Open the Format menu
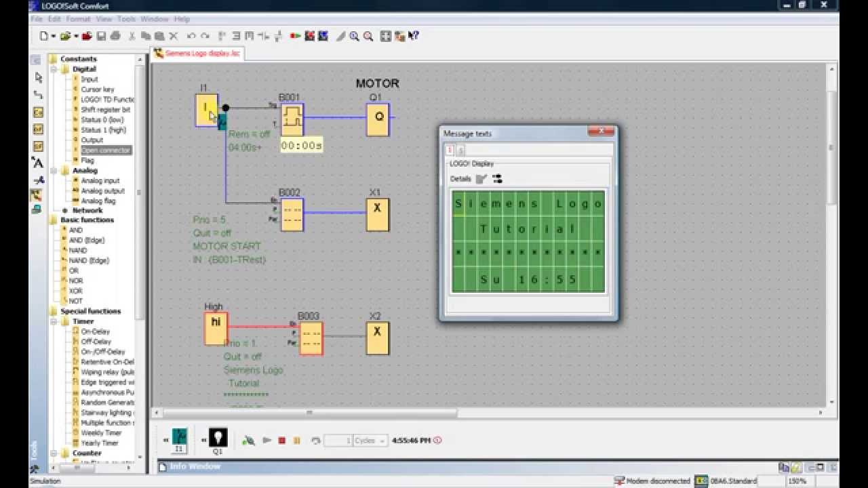This screenshot has height=488, width=868. tap(78, 19)
